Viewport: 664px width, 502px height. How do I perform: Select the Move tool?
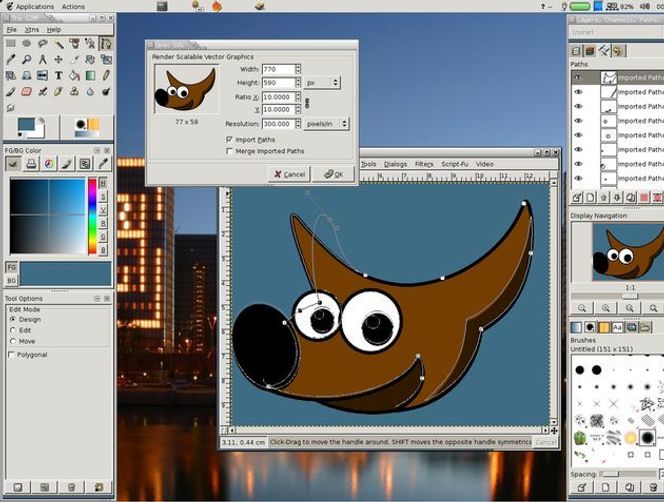tap(58, 59)
